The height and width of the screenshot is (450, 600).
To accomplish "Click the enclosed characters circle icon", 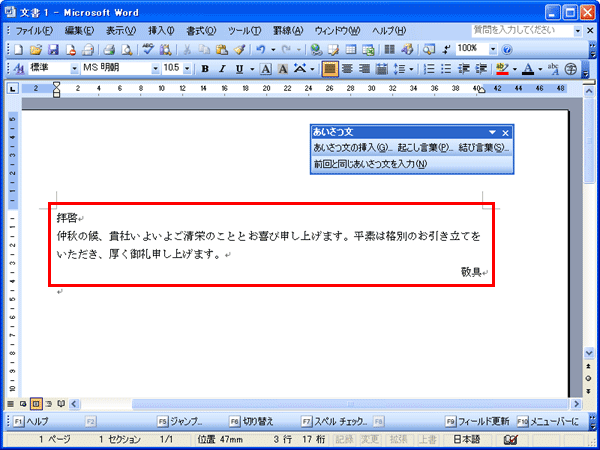I will [571, 69].
